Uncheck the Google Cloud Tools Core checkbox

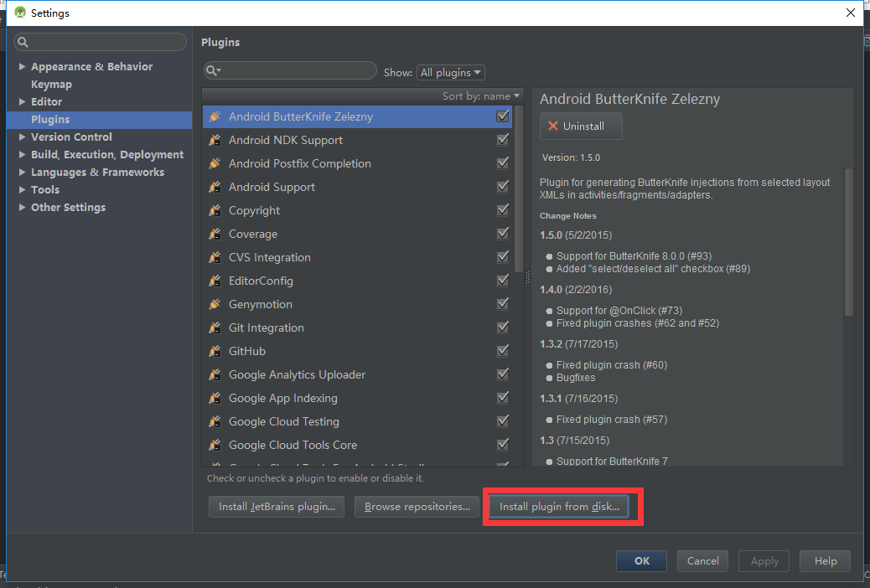coord(503,444)
